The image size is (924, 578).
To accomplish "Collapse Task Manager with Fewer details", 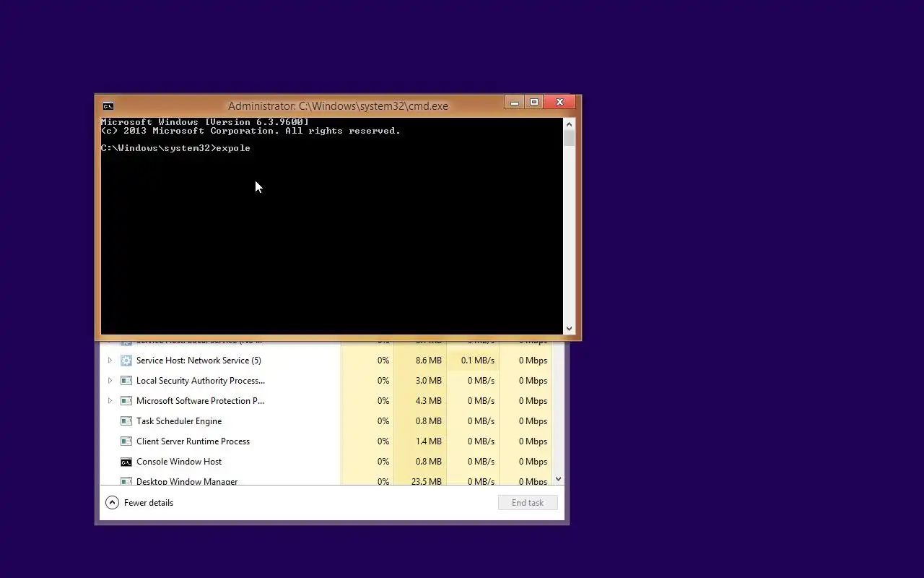I will pos(139,503).
